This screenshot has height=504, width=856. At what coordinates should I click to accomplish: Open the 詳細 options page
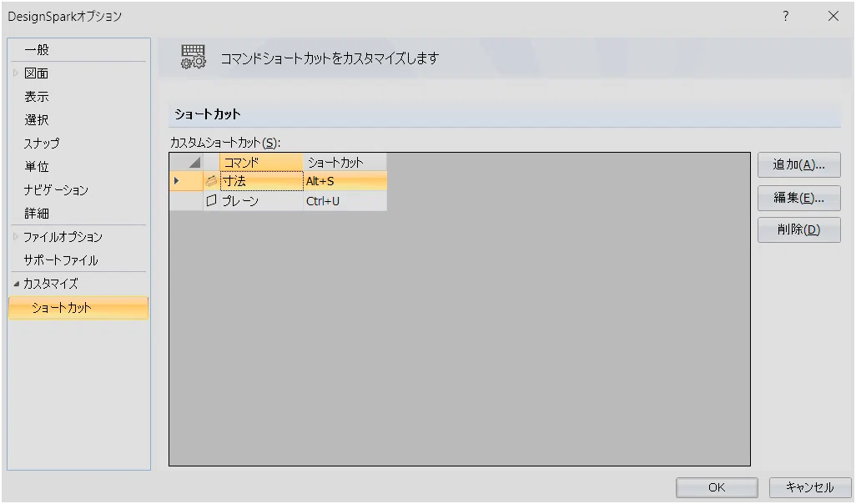tap(37, 214)
